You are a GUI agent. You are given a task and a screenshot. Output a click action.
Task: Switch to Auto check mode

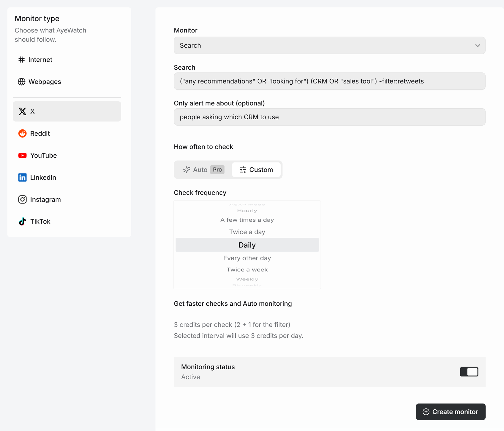pos(204,170)
